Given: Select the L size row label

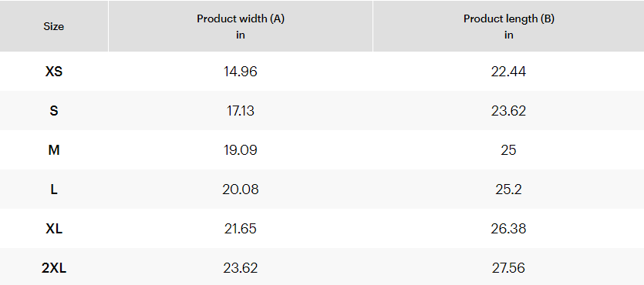Looking at the screenshot, I should pyautogui.click(x=54, y=189).
